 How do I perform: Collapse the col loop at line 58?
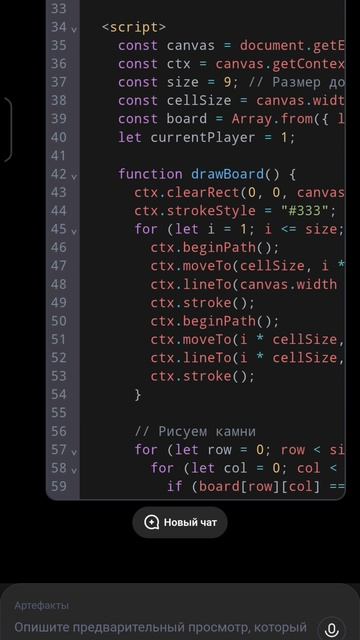tap(74, 471)
